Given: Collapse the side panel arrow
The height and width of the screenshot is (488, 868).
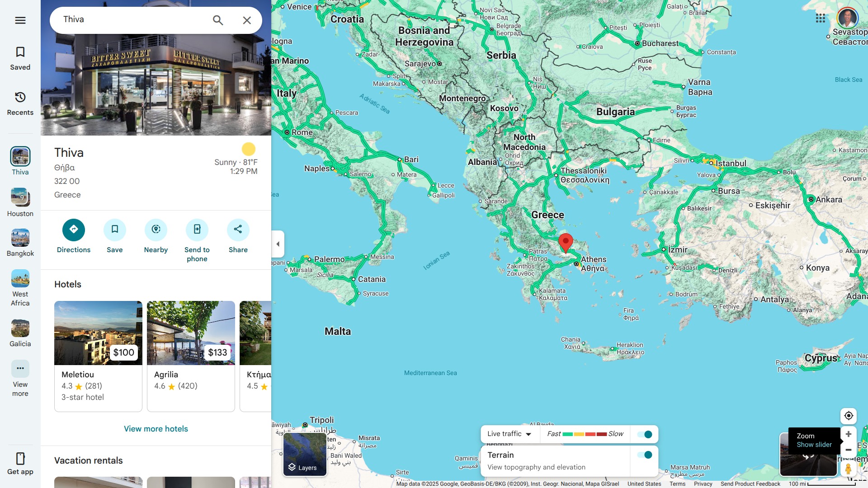Looking at the screenshot, I should [278, 244].
